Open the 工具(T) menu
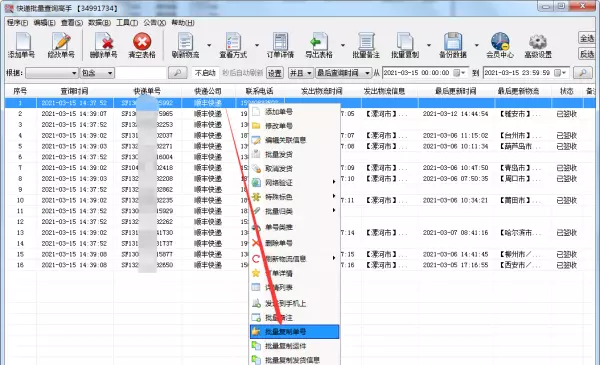 [x=127, y=23]
